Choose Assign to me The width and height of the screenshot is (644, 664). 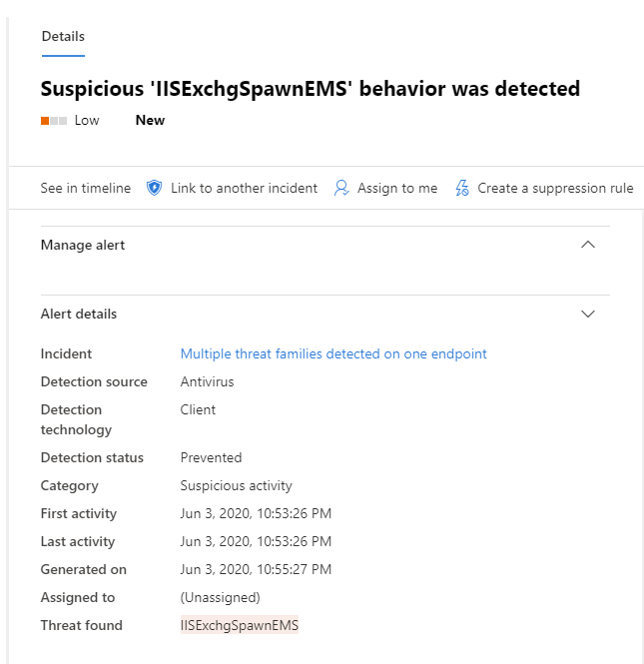click(x=397, y=188)
